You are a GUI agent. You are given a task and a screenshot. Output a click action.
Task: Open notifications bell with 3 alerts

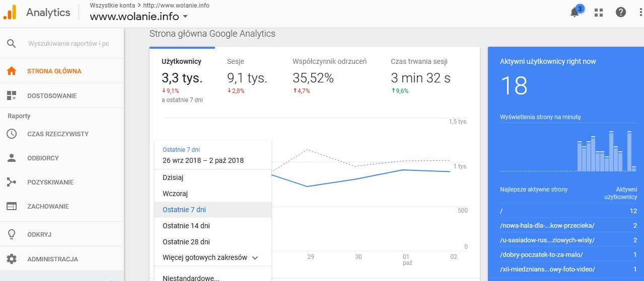[575, 12]
